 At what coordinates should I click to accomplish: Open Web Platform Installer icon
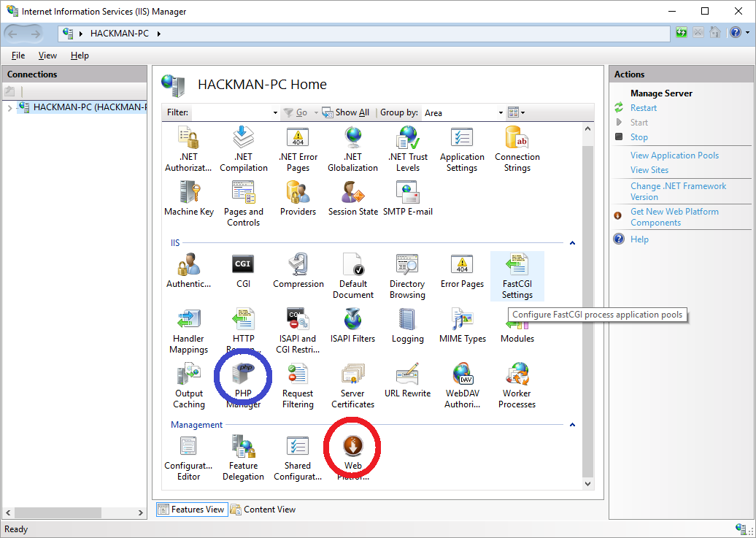tap(353, 458)
